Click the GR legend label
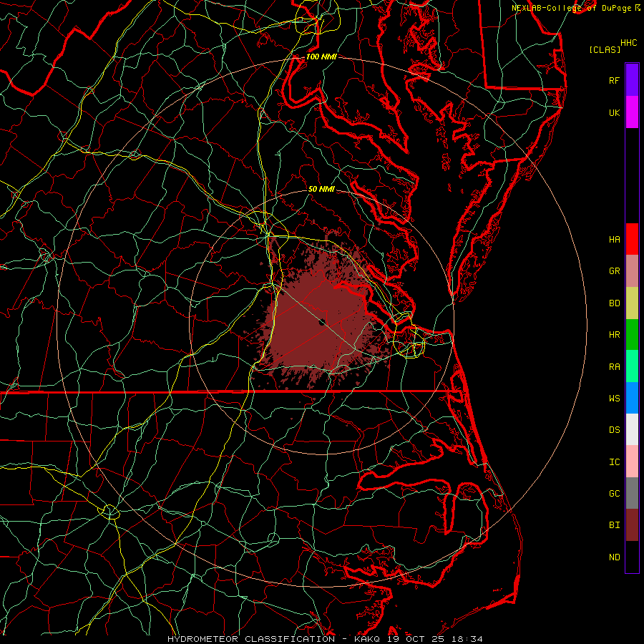The width and height of the screenshot is (644, 644). click(615, 271)
